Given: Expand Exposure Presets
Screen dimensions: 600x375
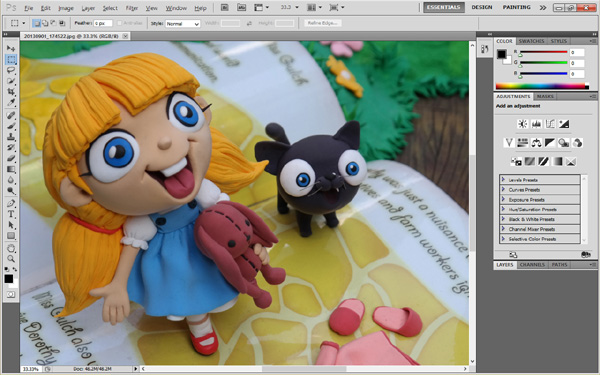Looking at the screenshot, I should pos(540,199).
